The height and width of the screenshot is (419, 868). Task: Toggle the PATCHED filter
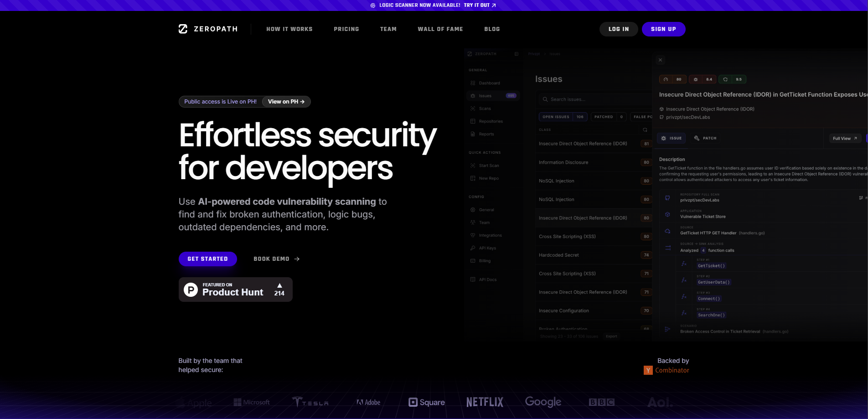tap(609, 117)
